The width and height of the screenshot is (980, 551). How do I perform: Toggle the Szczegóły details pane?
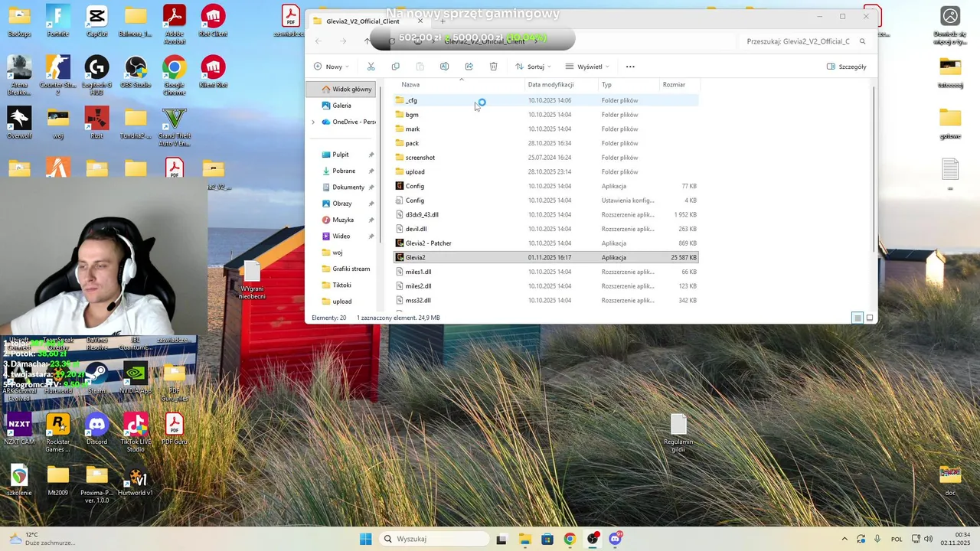point(847,67)
